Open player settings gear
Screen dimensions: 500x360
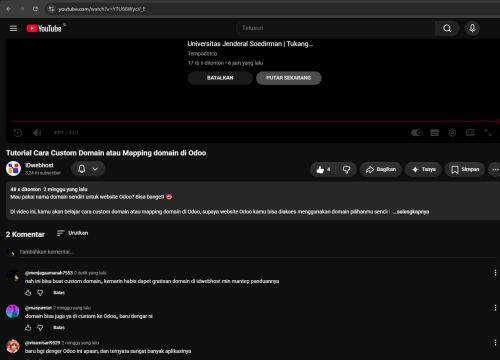(x=452, y=133)
